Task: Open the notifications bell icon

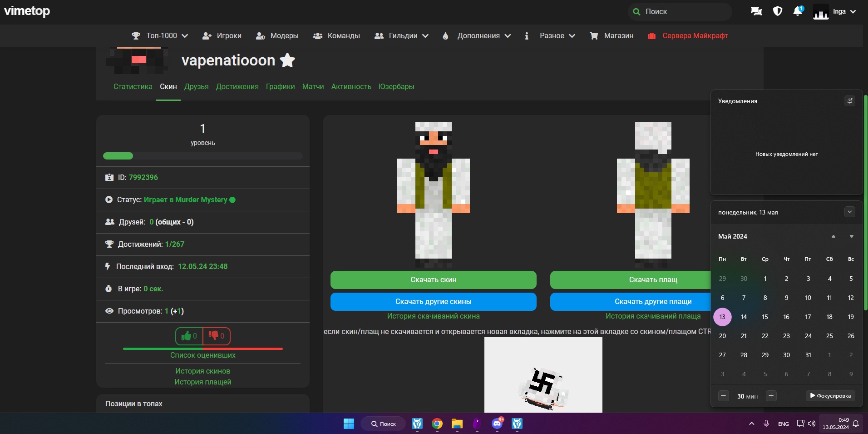Action: click(798, 11)
